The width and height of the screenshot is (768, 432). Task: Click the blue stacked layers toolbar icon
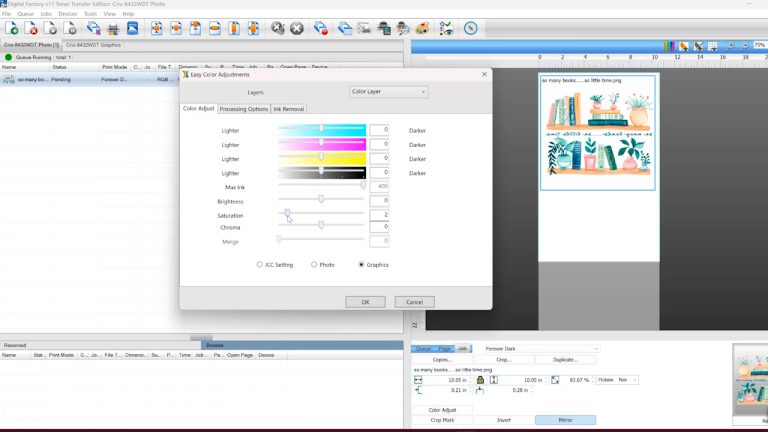click(345, 28)
